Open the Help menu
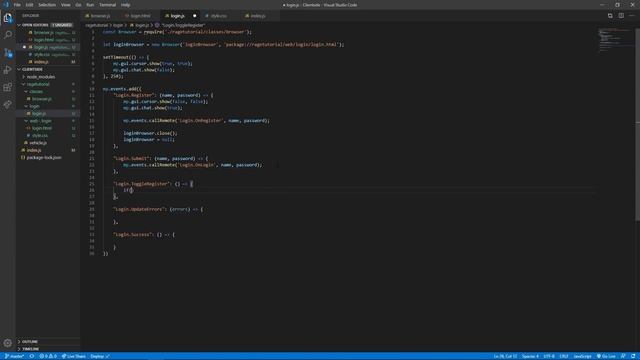This screenshot has width=640, height=360. [x=126, y=5]
